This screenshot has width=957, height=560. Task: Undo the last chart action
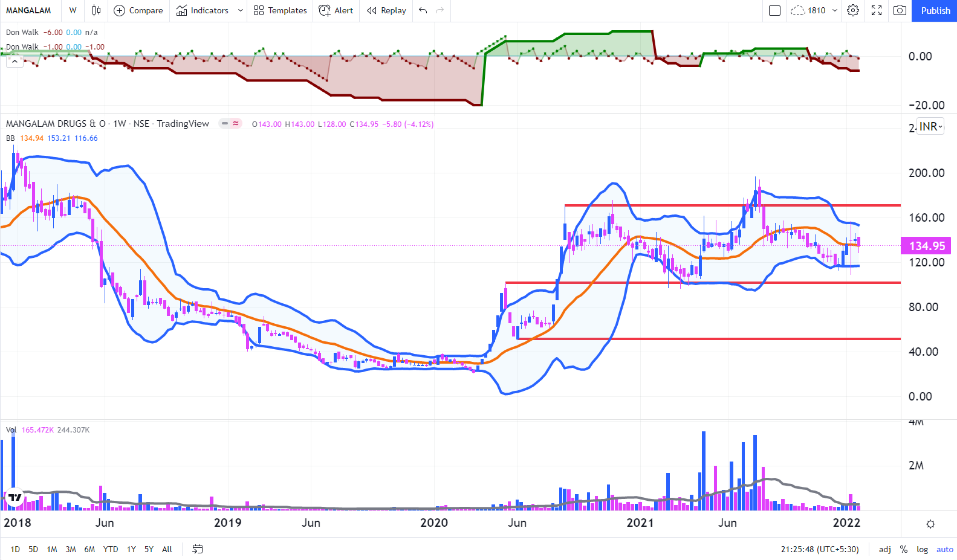[423, 10]
